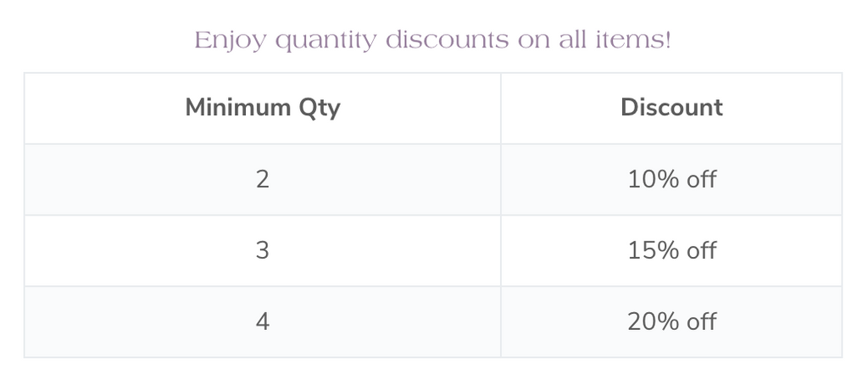Click the quantity 2 cell
The width and height of the screenshot is (868, 380).
pyautogui.click(x=263, y=180)
